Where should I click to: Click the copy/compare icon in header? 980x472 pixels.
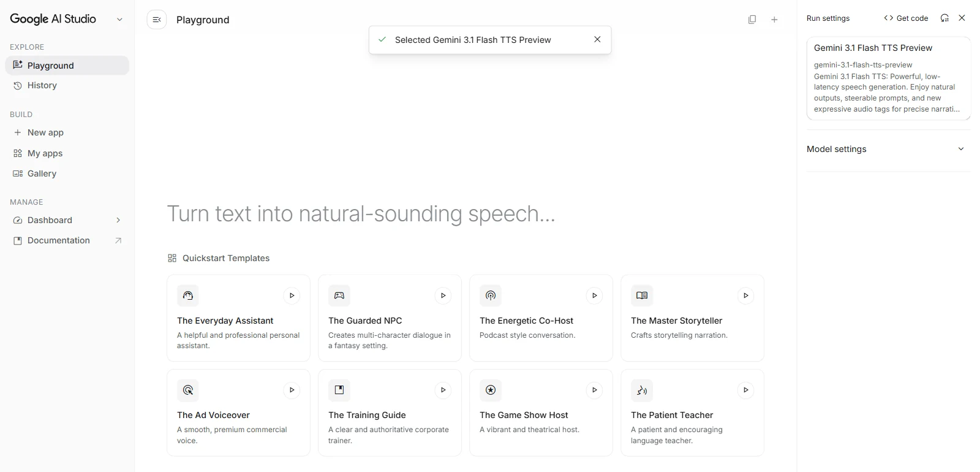point(752,20)
